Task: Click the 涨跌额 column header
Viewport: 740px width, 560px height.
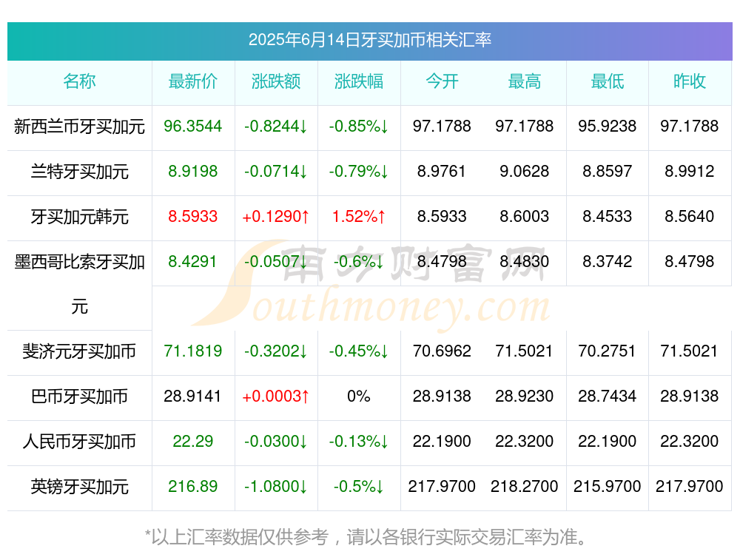Action: point(276,81)
